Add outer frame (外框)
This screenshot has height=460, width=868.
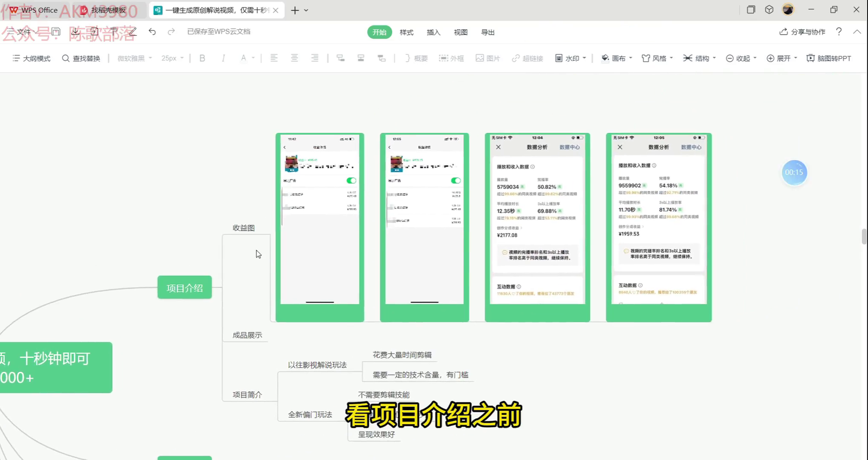[451, 58]
